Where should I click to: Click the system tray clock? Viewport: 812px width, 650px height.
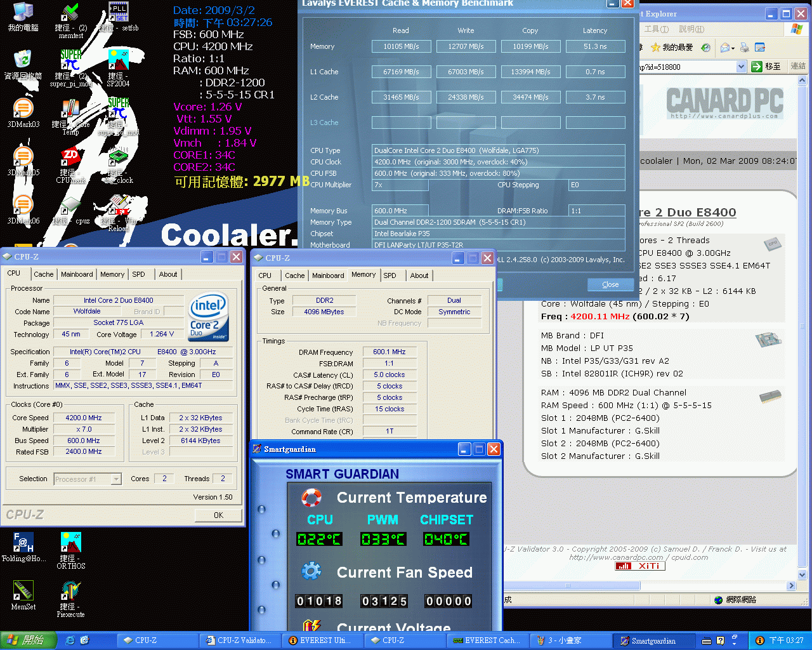click(787, 640)
